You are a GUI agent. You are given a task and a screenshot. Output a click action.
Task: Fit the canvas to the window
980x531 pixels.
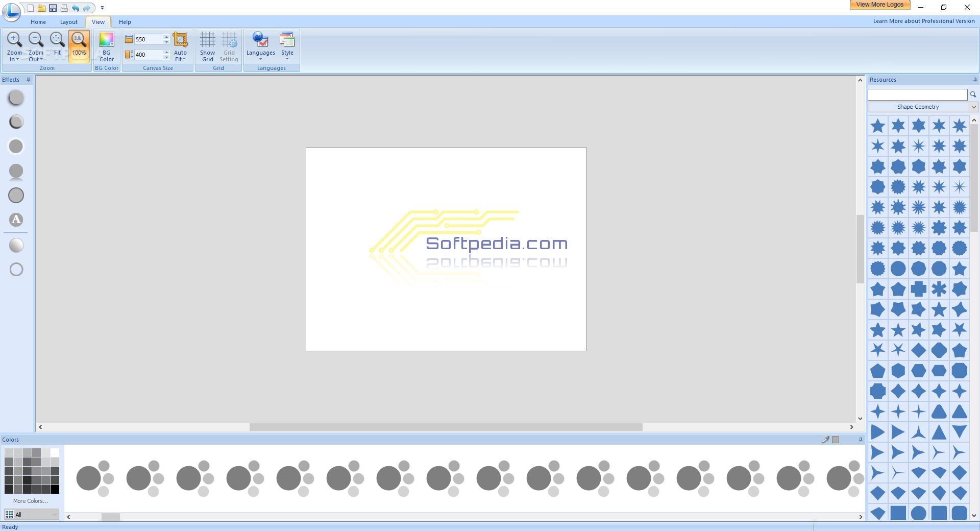pyautogui.click(x=57, y=46)
